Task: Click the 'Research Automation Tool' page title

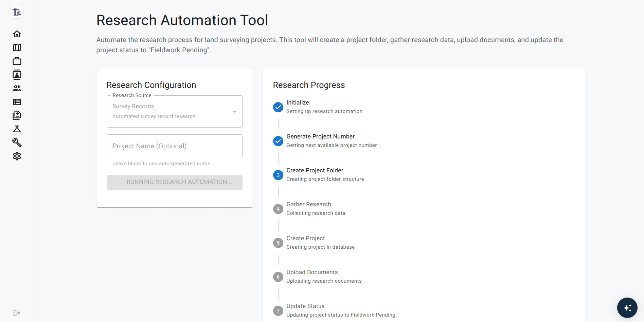Action: tap(182, 20)
